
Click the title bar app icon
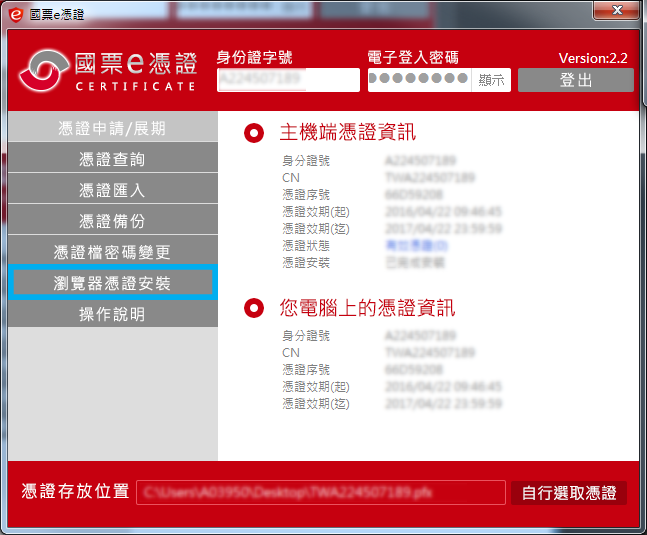point(16,14)
